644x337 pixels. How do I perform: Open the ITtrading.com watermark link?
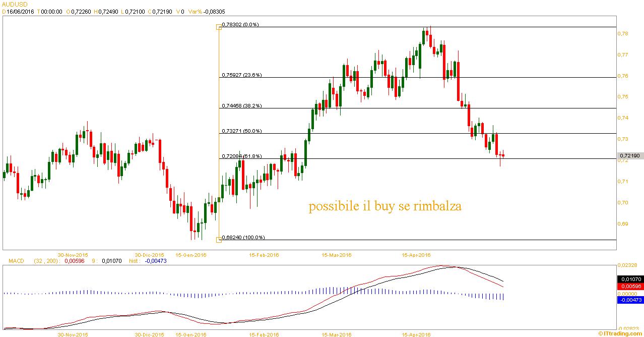620,333
